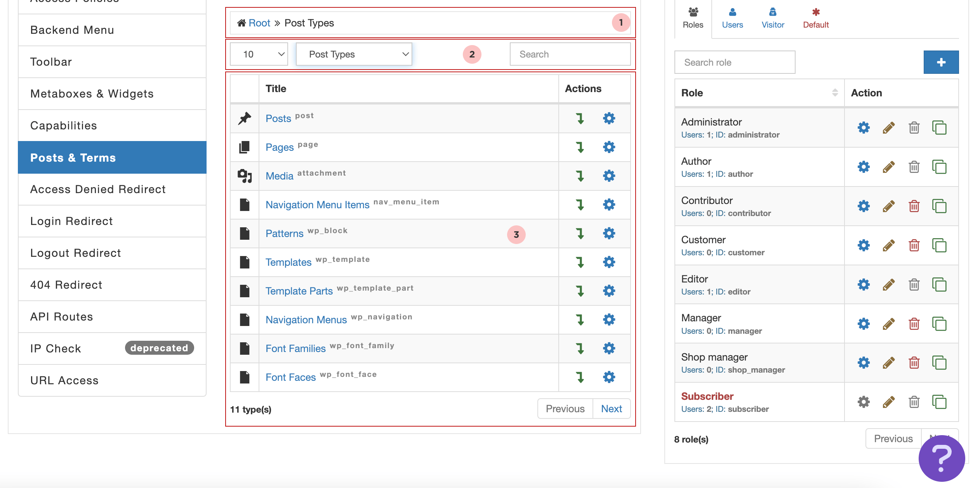Open the purple help question mark bubble
The height and width of the screenshot is (488, 980).
(942, 458)
